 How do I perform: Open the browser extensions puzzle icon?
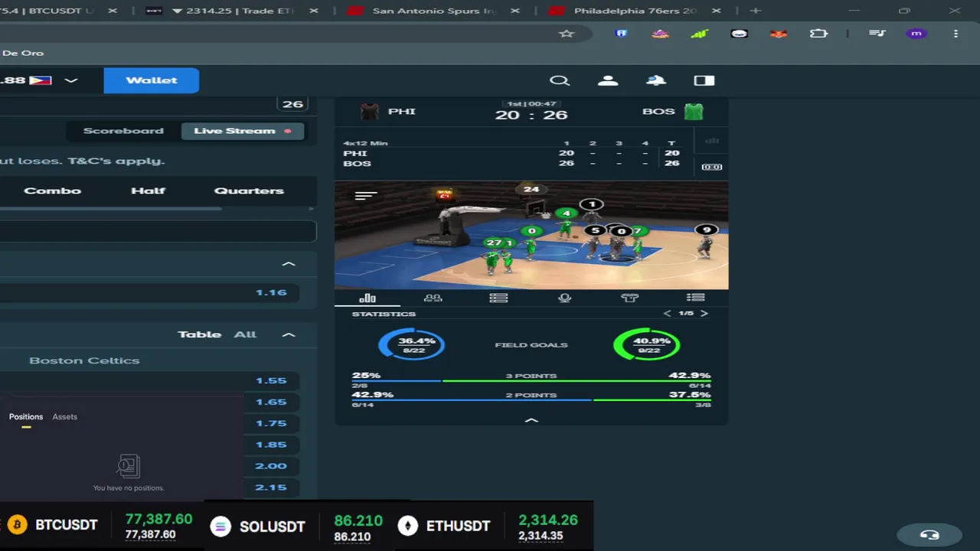click(x=818, y=34)
